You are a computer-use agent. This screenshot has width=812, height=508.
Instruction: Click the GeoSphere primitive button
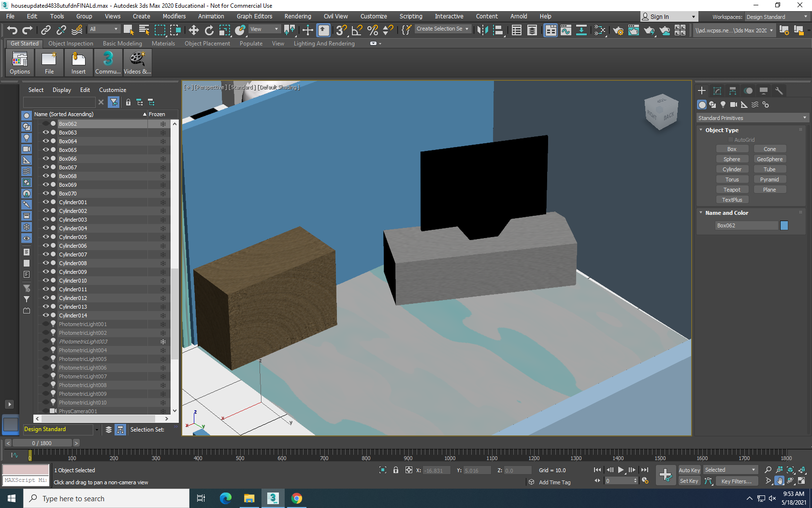769,159
